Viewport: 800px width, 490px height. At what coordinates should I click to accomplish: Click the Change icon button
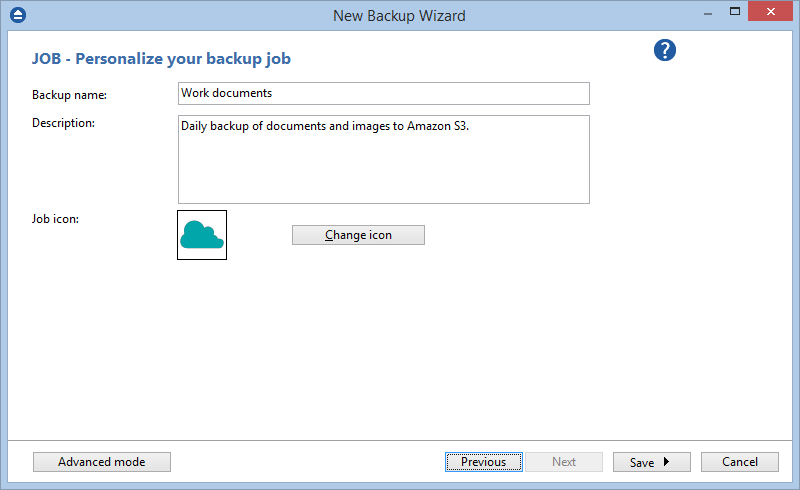(358, 235)
